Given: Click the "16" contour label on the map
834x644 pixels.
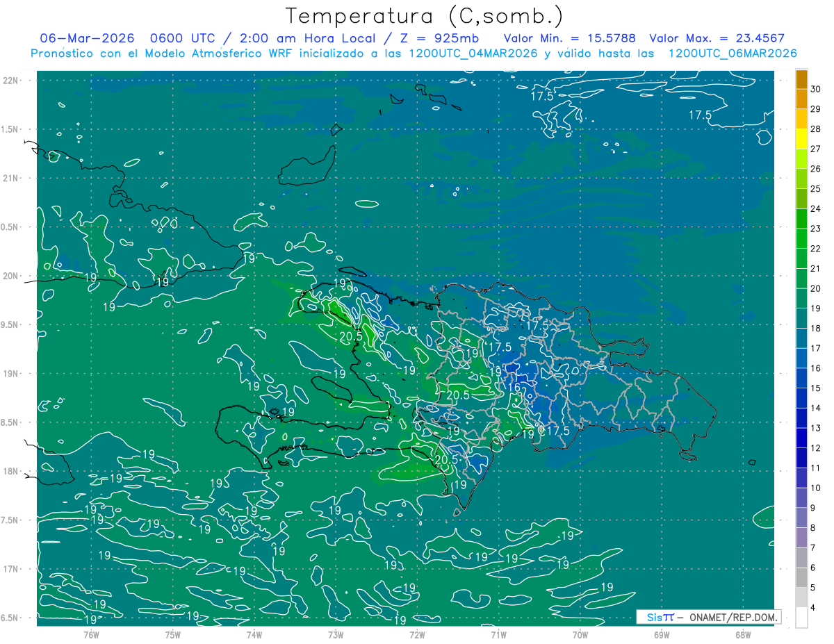Looking at the screenshot, I should coord(514,388).
